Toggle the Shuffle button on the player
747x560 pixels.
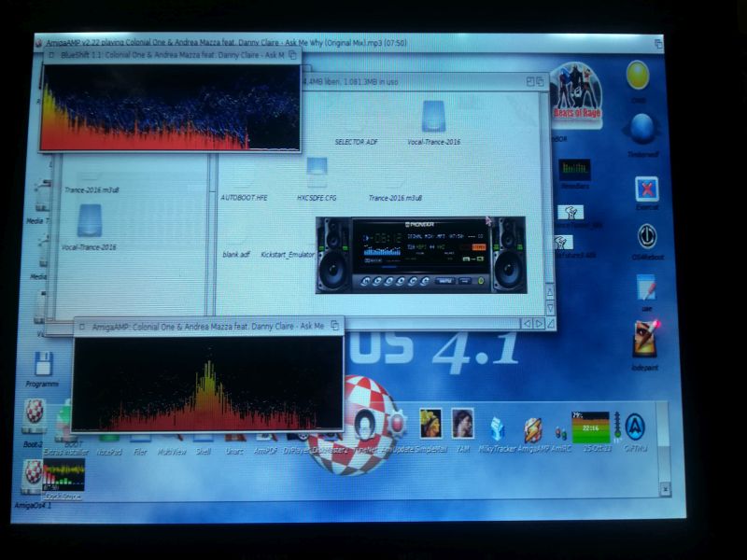(x=444, y=282)
